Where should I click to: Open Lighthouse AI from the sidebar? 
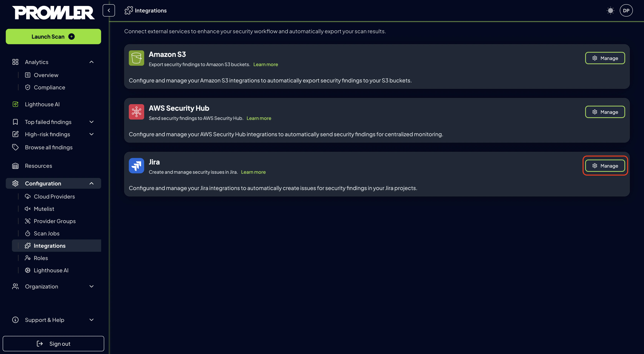[x=42, y=104]
